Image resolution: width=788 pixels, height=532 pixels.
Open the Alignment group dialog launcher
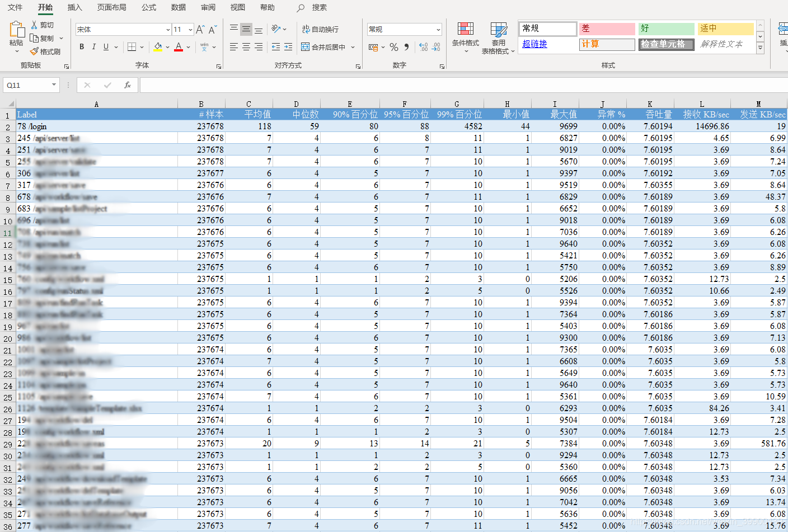(x=358, y=66)
